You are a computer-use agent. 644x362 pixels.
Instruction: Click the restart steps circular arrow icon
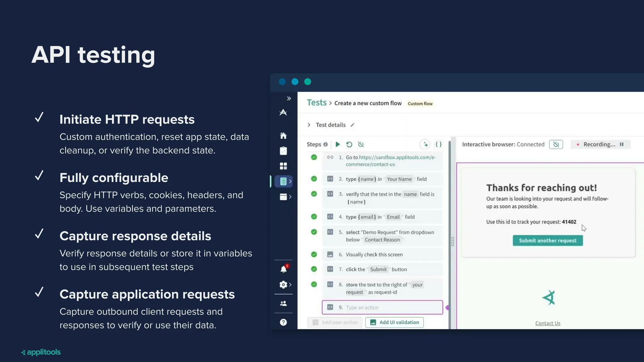click(x=349, y=145)
